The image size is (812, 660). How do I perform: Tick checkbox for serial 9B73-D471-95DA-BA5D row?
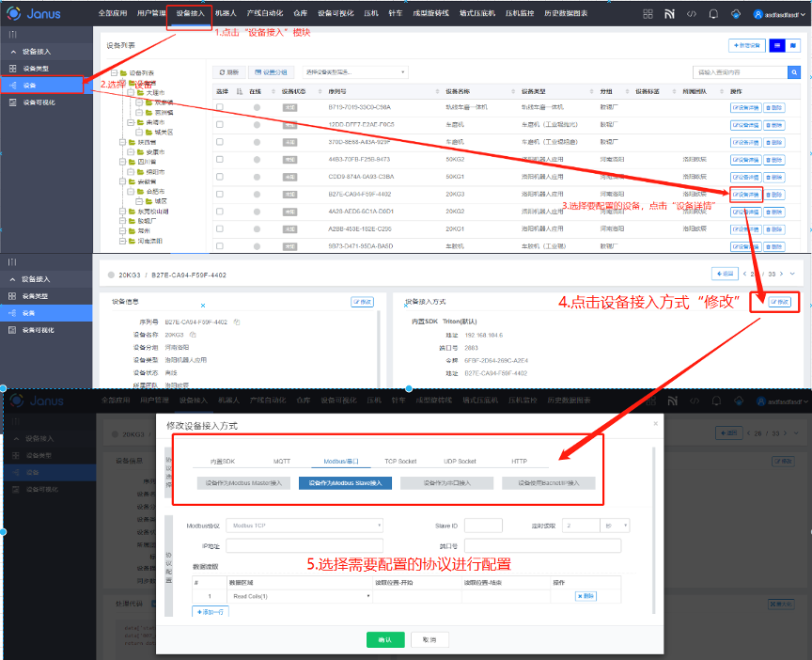pos(220,246)
